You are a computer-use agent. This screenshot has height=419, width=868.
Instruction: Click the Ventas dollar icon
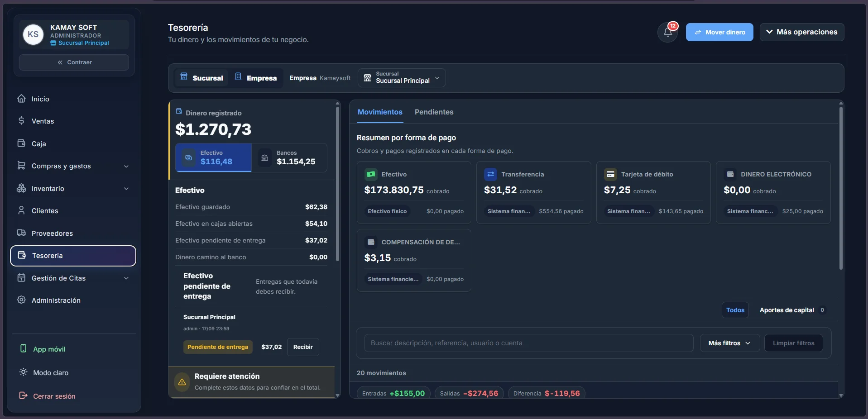pos(21,121)
